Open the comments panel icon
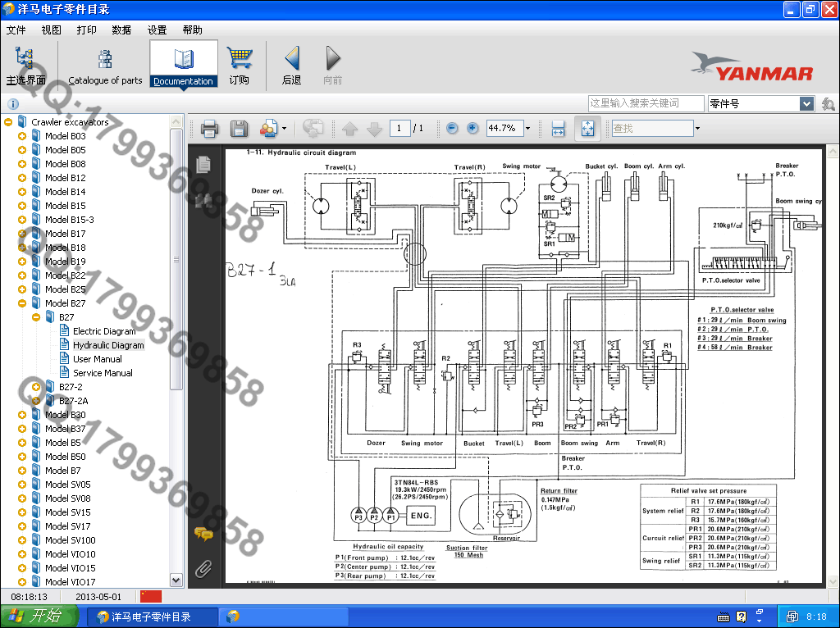The height and width of the screenshot is (628, 840). click(x=203, y=535)
